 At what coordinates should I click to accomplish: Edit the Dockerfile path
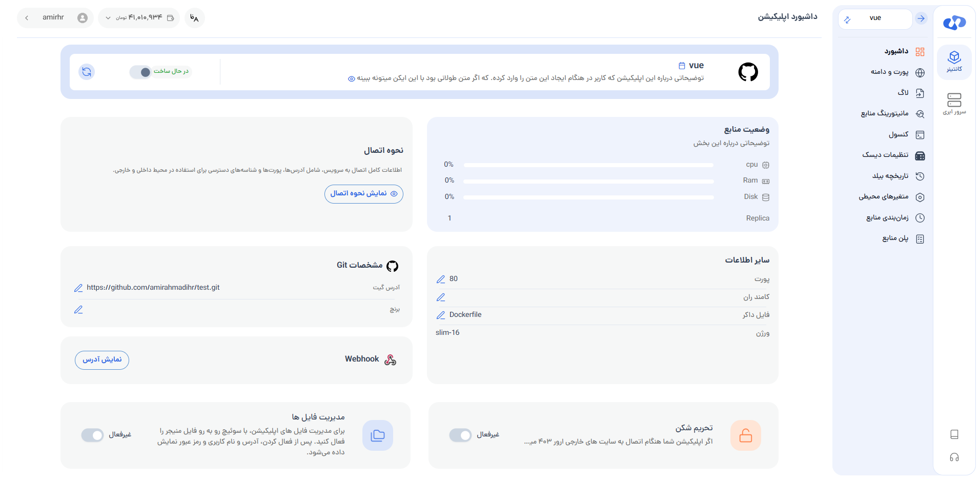(x=441, y=315)
